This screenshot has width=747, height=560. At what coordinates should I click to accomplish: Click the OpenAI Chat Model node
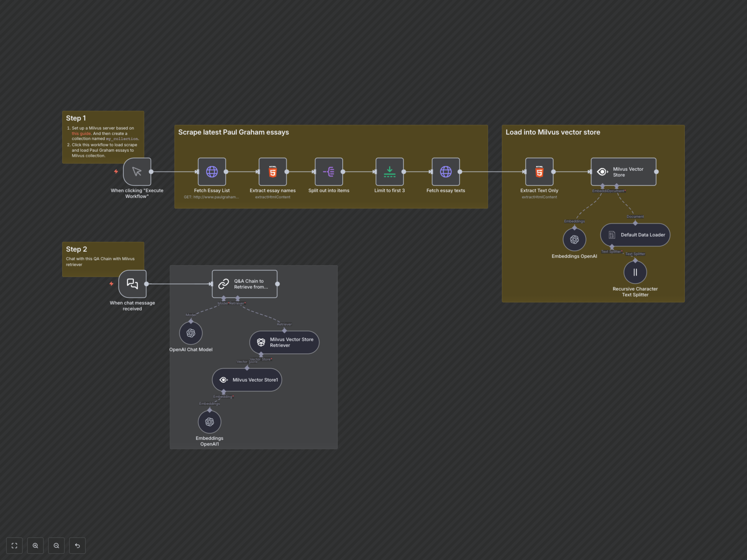click(191, 333)
